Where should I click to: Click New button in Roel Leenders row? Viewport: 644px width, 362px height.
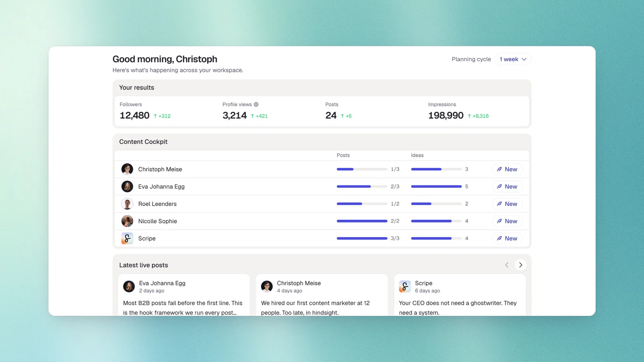coord(507,204)
